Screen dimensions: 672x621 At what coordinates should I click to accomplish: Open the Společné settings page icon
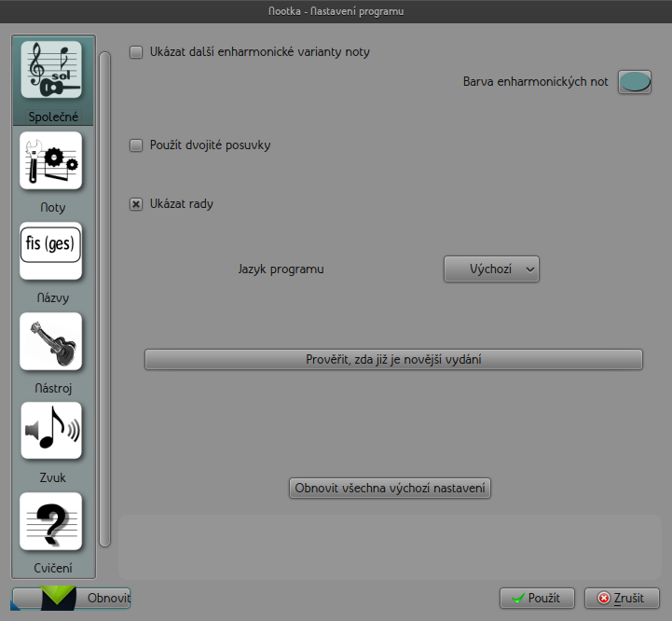[51, 70]
